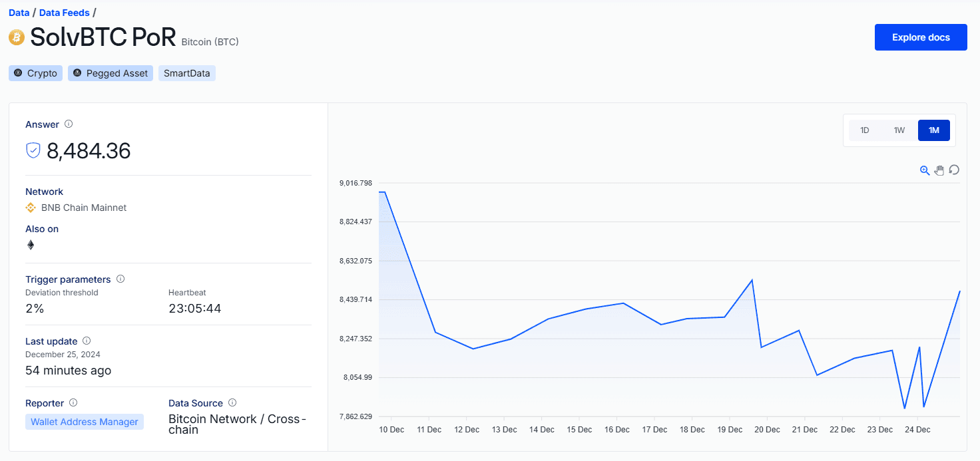Reset the chart zoom icon
The width and height of the screenshot is (980, 461).
(x=954, y=170)
